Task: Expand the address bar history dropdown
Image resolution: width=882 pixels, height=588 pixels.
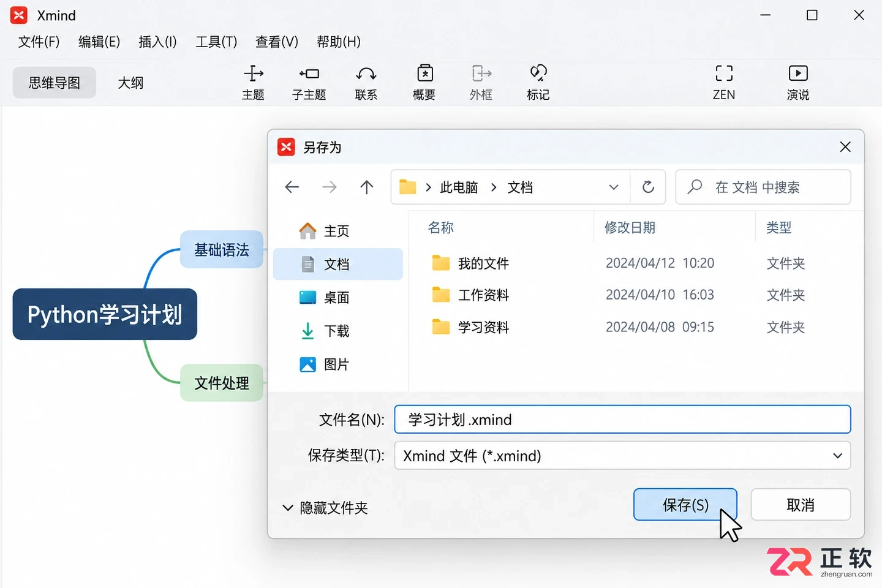Action: (614, 187)
